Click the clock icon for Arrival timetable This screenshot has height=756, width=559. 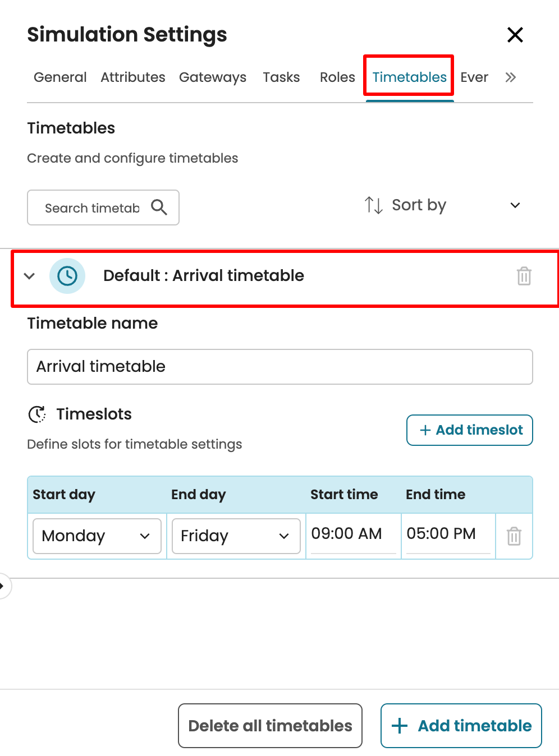point(67,276)
